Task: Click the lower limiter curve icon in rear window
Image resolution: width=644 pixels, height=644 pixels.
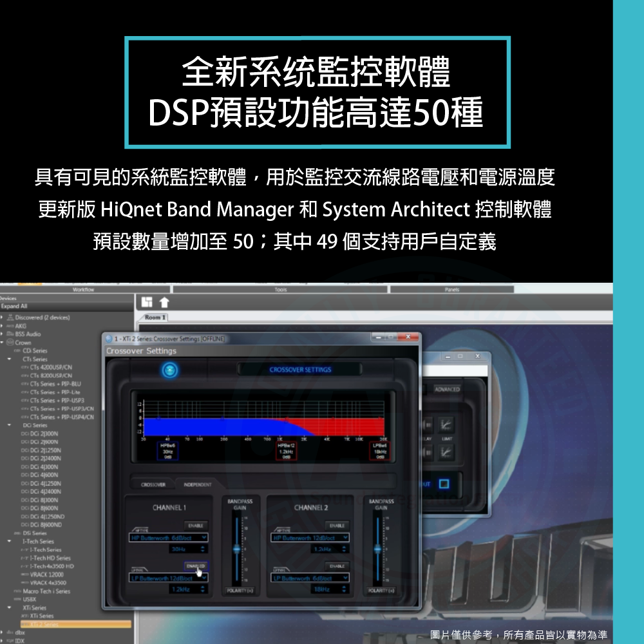Action: click(x=446, y=452)
